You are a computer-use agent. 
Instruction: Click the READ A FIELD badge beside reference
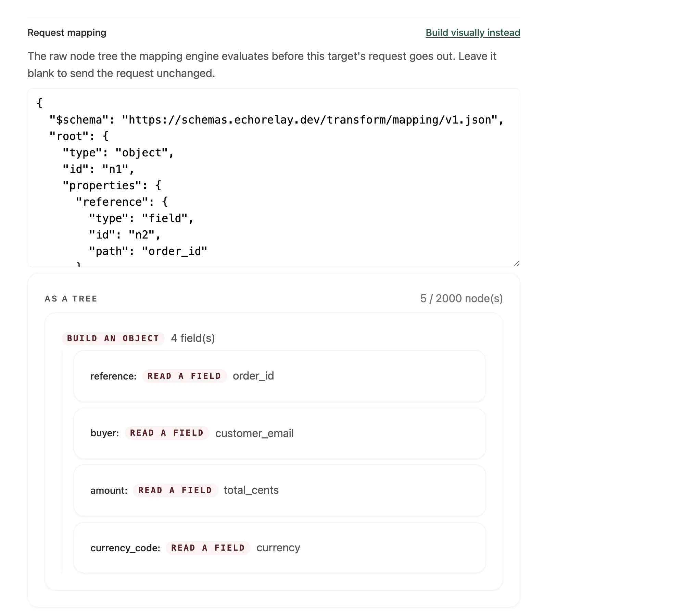tap(185, 376)
